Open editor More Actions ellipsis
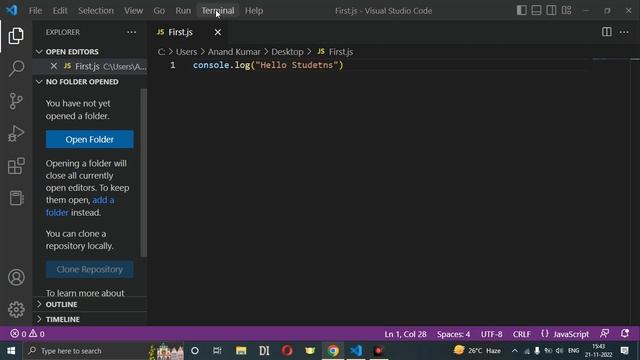This screenshot has height=360, width=640. (x=624, y=32)
